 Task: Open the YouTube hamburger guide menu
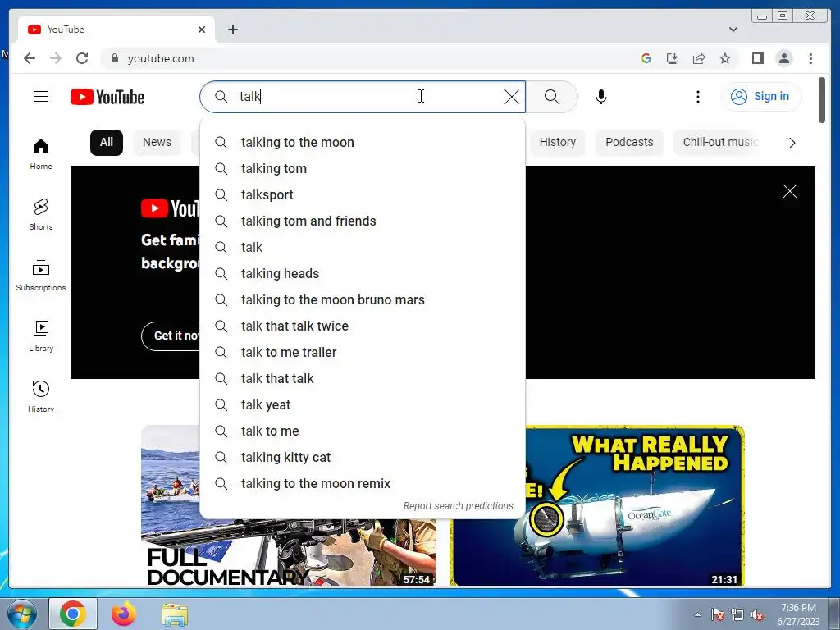point(41,97)
